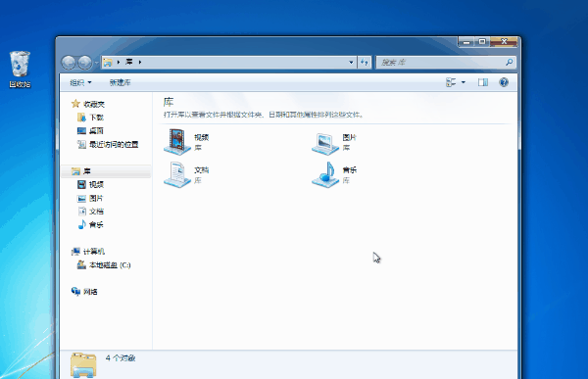588x379 pixels.
Task: Click the 音乐 library name label
Action: pyautogui.click(x=350, y=170)
